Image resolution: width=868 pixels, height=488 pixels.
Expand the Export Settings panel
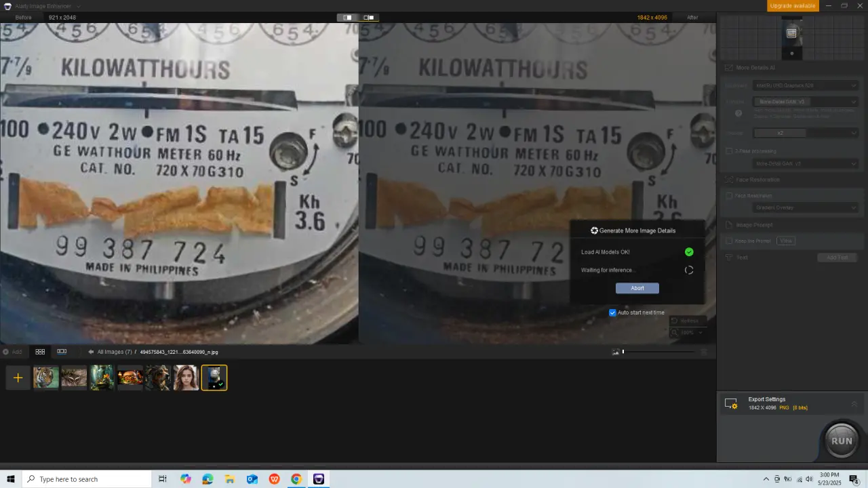click(x=854, y=404)
